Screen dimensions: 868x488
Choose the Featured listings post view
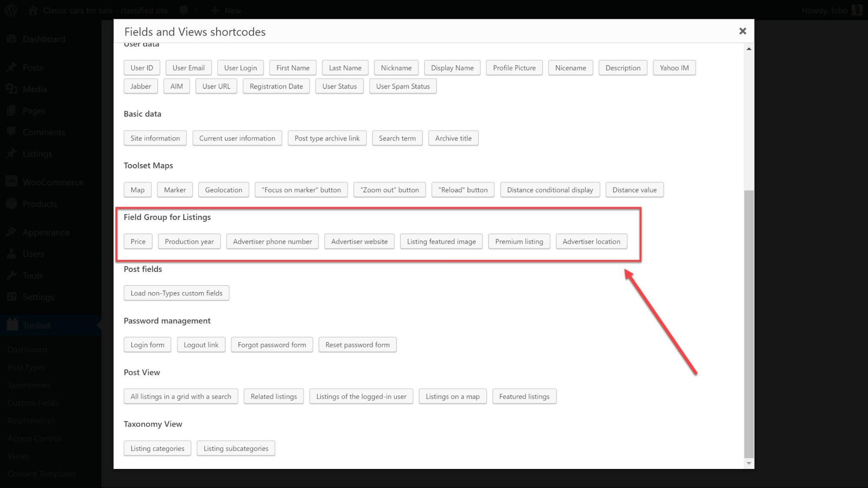pos(524,396)
